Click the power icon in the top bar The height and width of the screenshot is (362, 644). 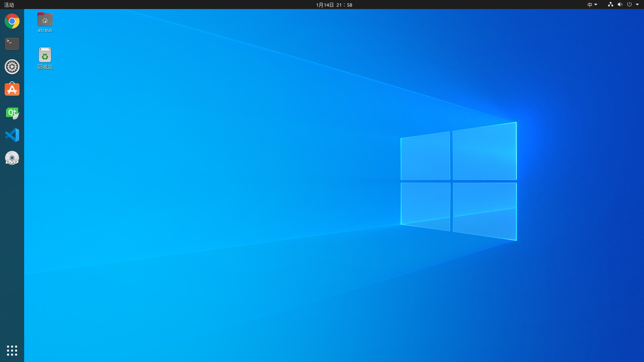(x=629, y=5)
